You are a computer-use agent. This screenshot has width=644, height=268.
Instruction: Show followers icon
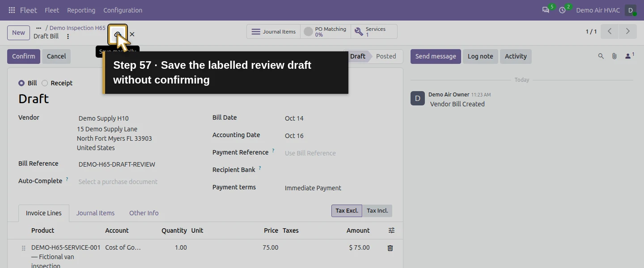pos(630,56)
